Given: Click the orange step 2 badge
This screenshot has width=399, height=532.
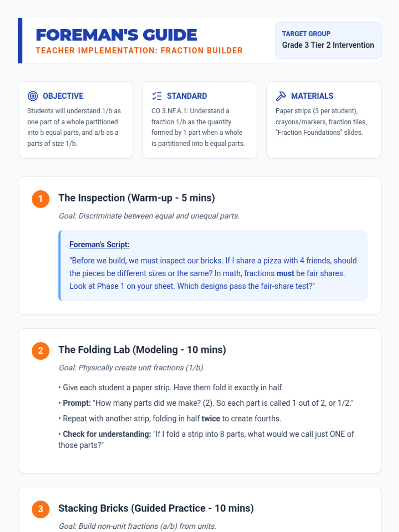Looking at the screenshot, I should 41,351.
